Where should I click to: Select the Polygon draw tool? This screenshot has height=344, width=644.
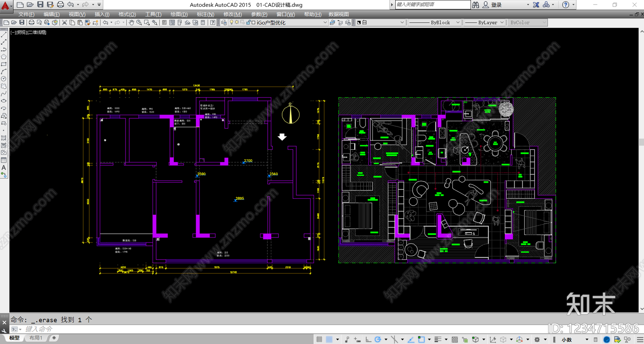tap(4, 57)
